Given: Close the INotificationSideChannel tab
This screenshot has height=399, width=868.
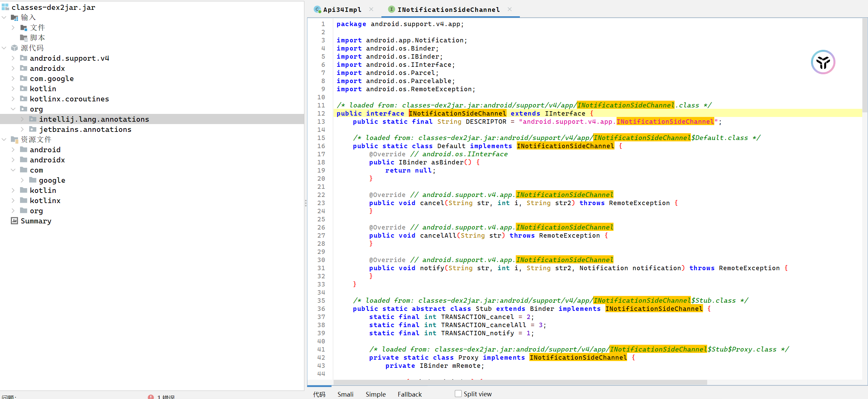Looking at the screenshot, I should point(509,9).
